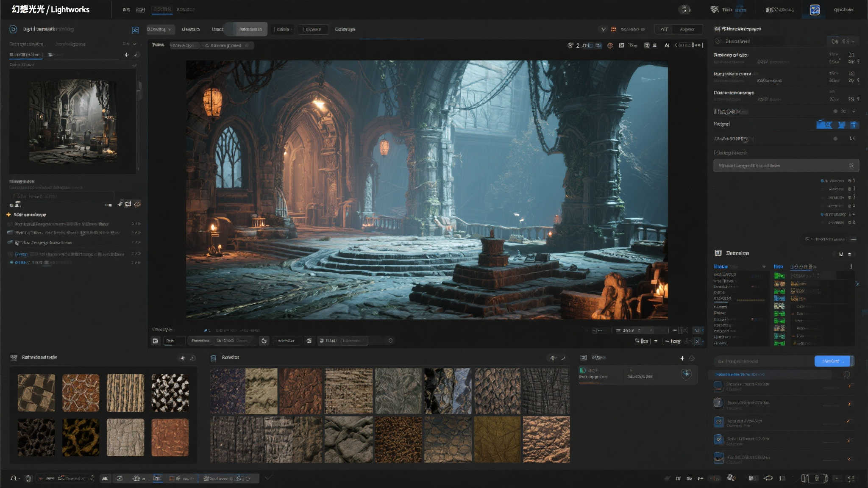Select the black-and-white dotted texture swatch thumbnail
The height and width of the screenshot is (488, 868).
(x=170, y=393)
